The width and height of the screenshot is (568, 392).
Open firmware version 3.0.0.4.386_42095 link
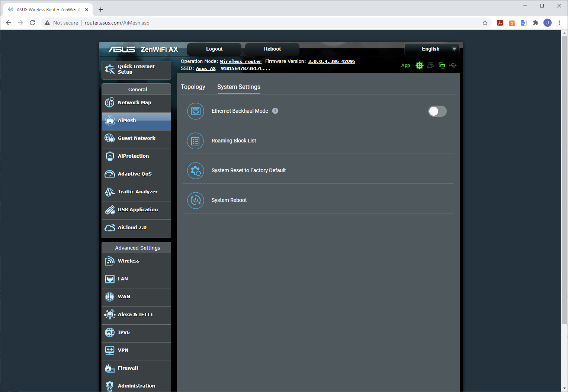pyautogui.click(x=331, y=61)
